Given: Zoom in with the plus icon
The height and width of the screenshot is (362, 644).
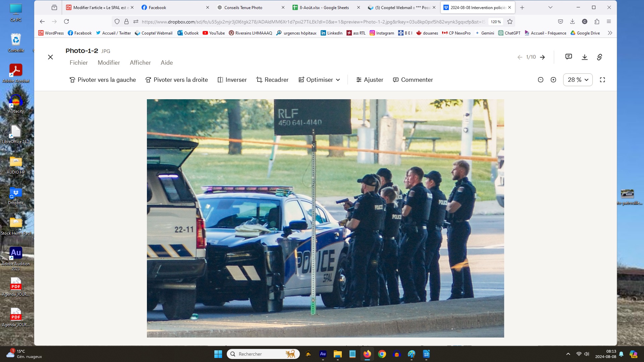Looking at the screenshot, I should [x=553, y=80].
